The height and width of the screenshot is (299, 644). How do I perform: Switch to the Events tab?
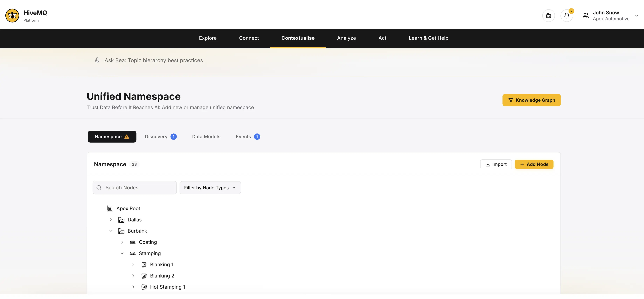point(248,137)
